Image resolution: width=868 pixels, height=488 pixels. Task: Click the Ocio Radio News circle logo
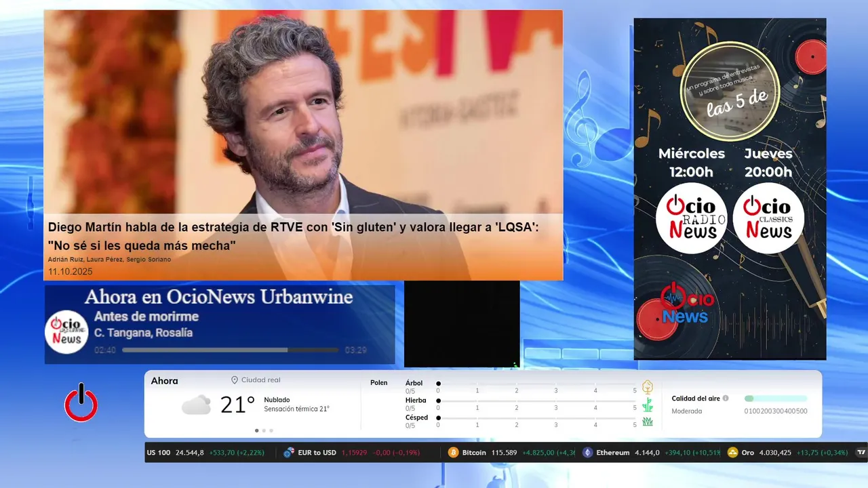[x=691, y=218]
